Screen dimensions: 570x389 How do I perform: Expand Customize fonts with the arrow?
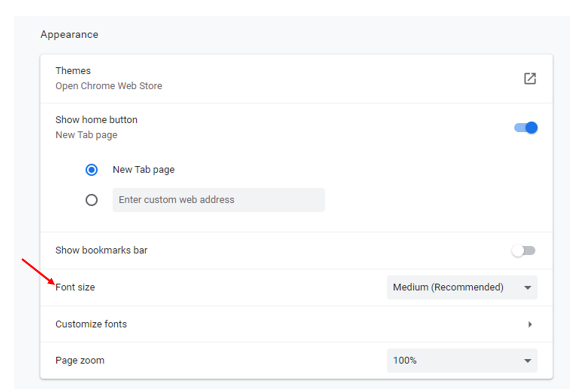pos(530,324)
